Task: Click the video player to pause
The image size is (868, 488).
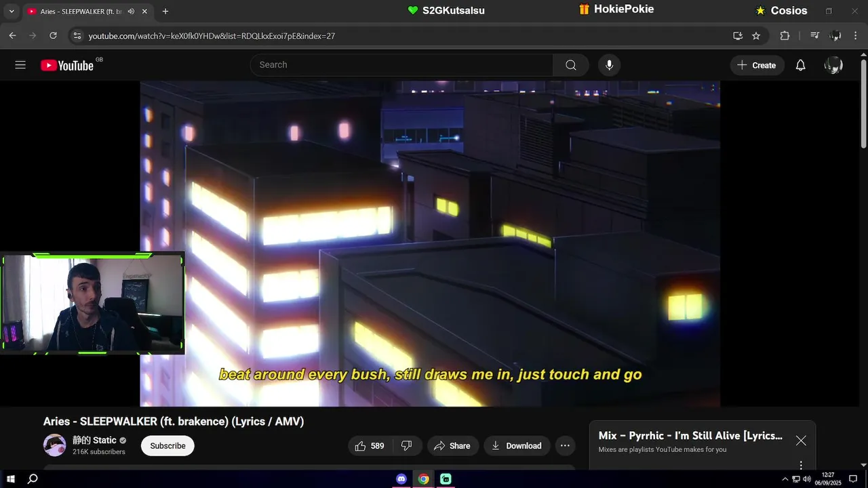Action: 430,243
